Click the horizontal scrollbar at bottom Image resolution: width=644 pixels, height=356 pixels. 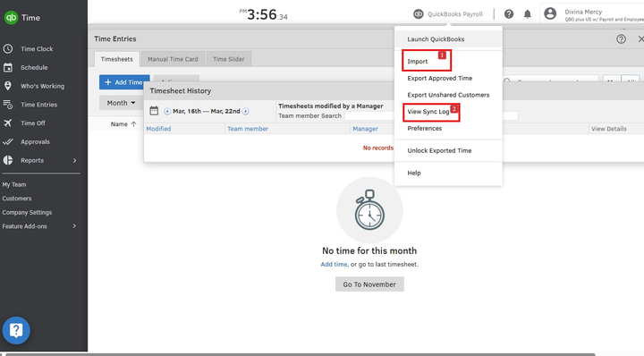300,354
